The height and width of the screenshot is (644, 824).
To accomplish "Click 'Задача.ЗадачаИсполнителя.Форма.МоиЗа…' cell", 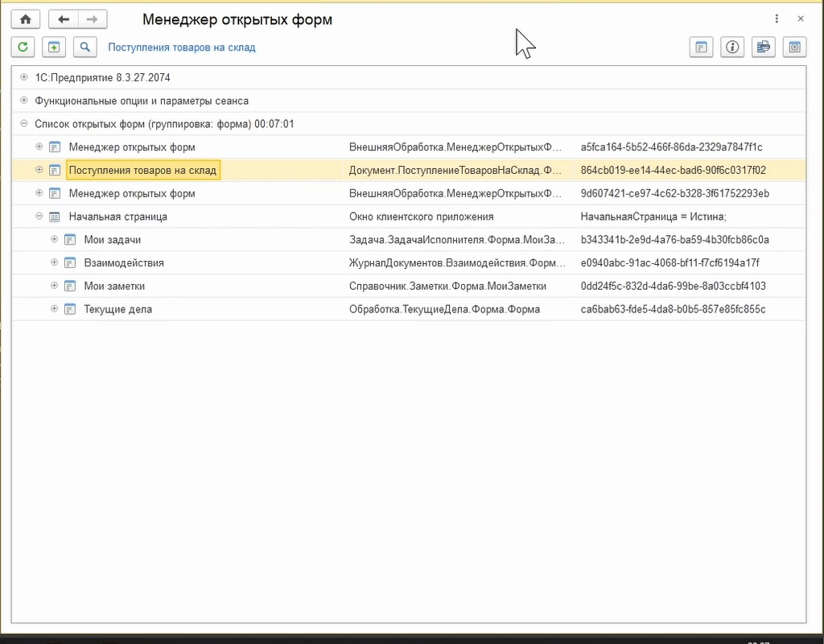I will [x=457, y=240].
